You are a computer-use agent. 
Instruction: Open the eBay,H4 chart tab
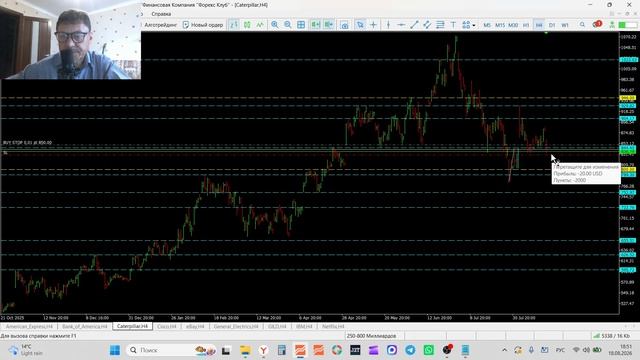click(195, 327)
